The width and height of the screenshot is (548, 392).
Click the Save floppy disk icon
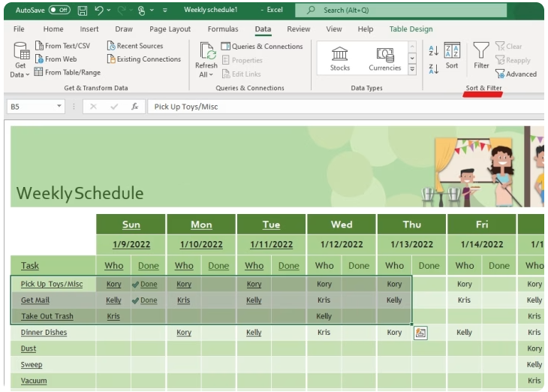tap(83, 11)
